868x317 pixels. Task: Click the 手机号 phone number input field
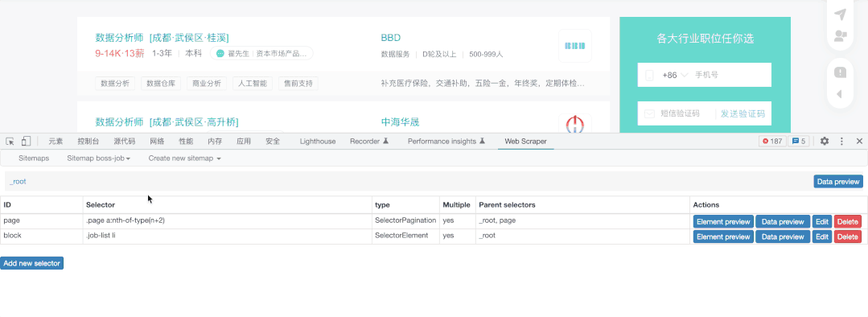click(730, 75)
